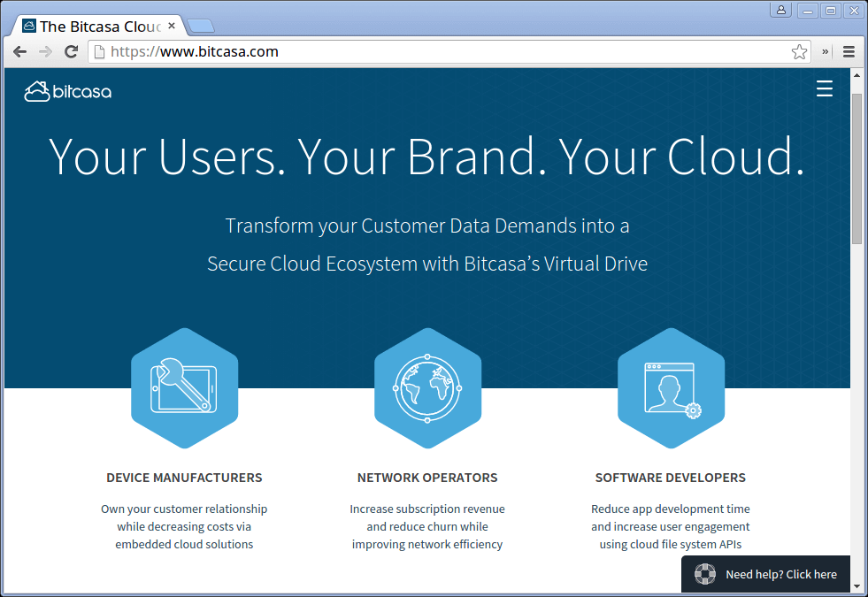Viewport: 868px width, 597px height.
Task: Click the browser forward arrow
Action: coord(45,52)
